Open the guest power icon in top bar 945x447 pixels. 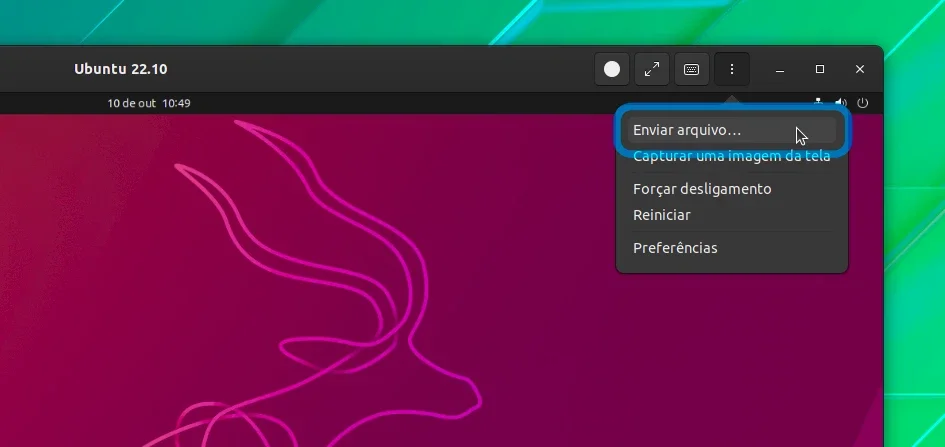[862, 103]
